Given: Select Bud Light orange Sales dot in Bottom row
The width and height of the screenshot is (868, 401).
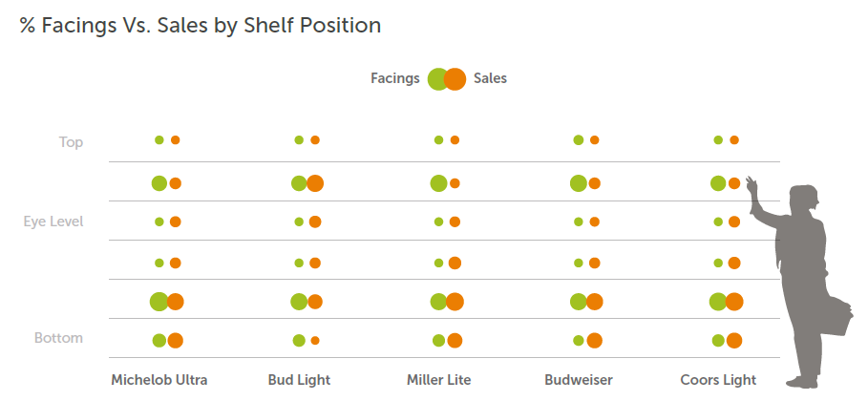Looking at the screenshot, I should [315, 340].
